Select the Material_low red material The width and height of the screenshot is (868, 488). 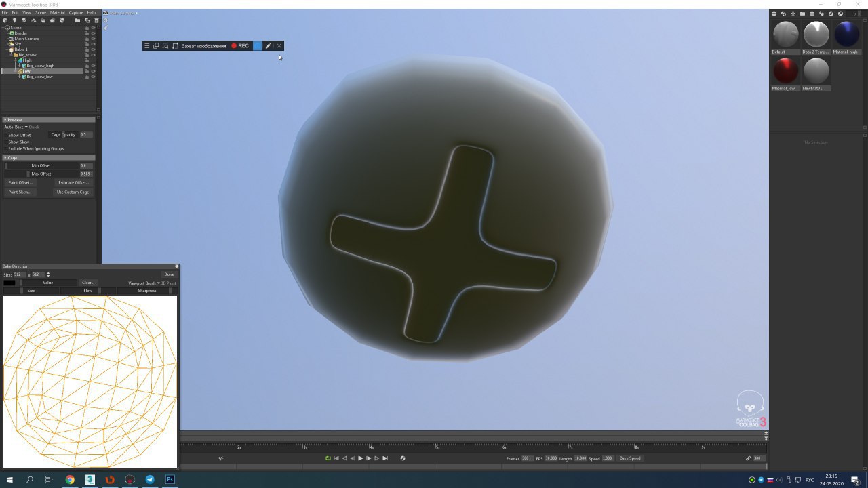click(785, 70)
